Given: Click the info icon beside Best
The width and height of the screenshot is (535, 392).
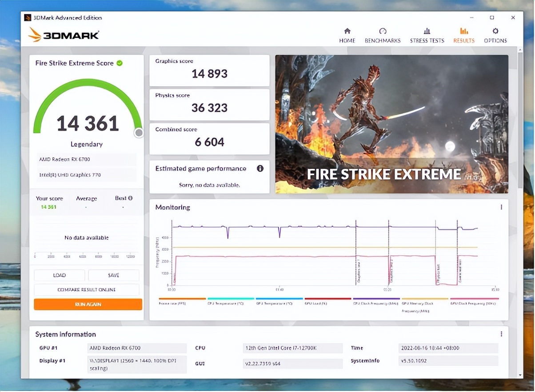Looking at the screenshot, I should (130, 198).
